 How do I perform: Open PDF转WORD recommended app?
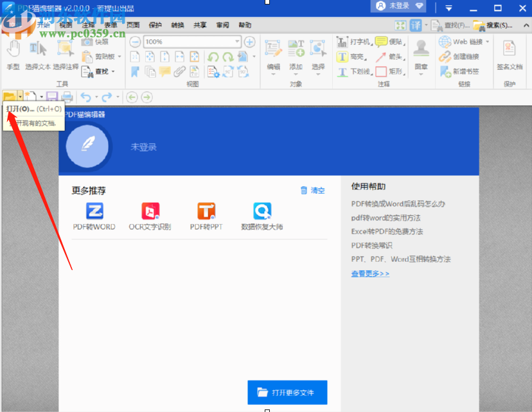[x=94, y=216]
